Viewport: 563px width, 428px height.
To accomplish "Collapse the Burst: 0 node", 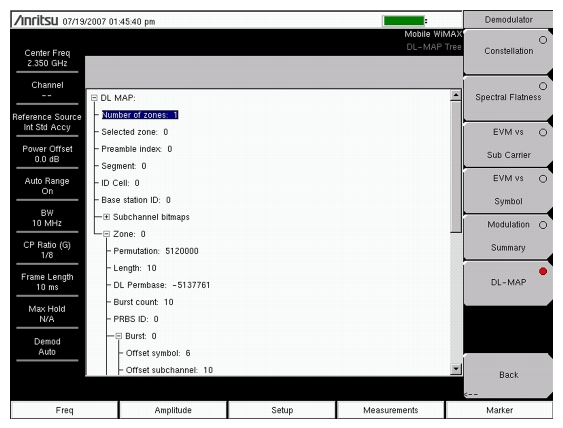I will (x=118, y=336).
